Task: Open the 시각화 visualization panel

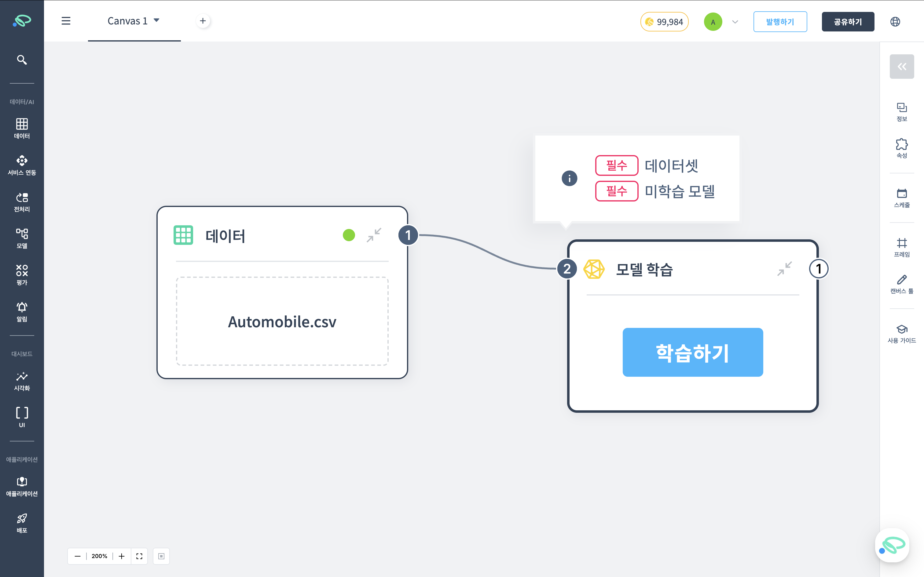Action: 22,380
